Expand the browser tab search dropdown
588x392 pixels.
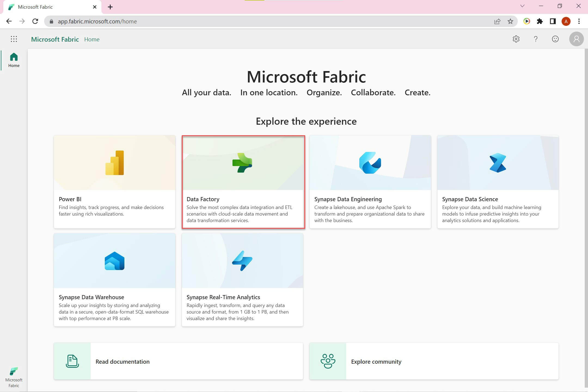522,6
